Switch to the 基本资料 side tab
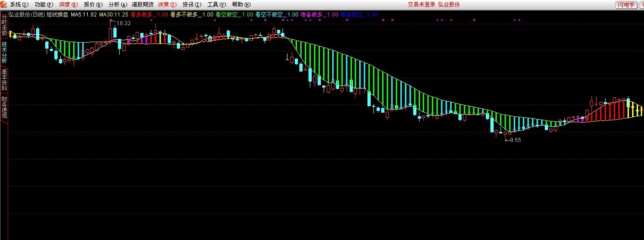The width and height of the screenshot is (644, 240). coord(4,80)
